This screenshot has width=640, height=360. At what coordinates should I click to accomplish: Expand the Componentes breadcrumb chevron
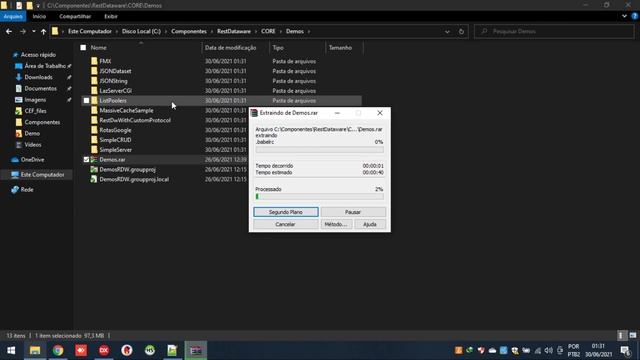(212, 31)
